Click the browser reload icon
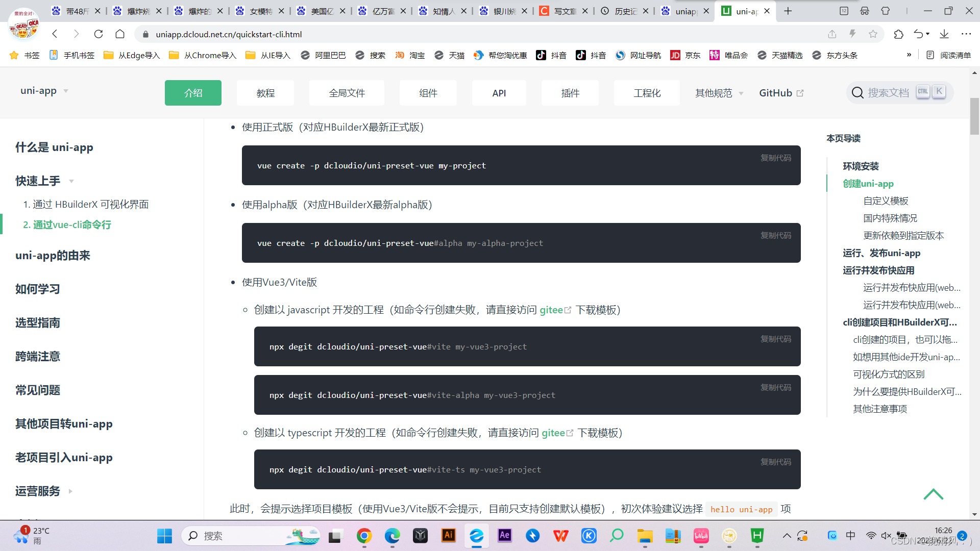 click(x=99, y=34)
